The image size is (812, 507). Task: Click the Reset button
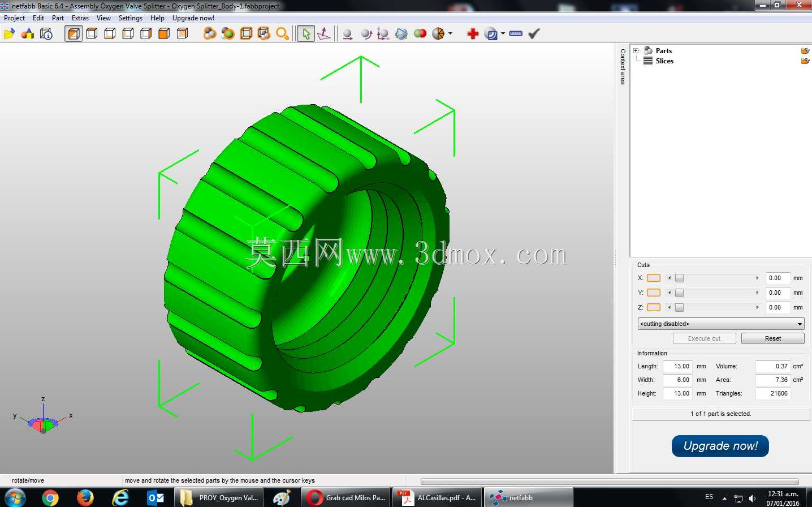[772, 338]
